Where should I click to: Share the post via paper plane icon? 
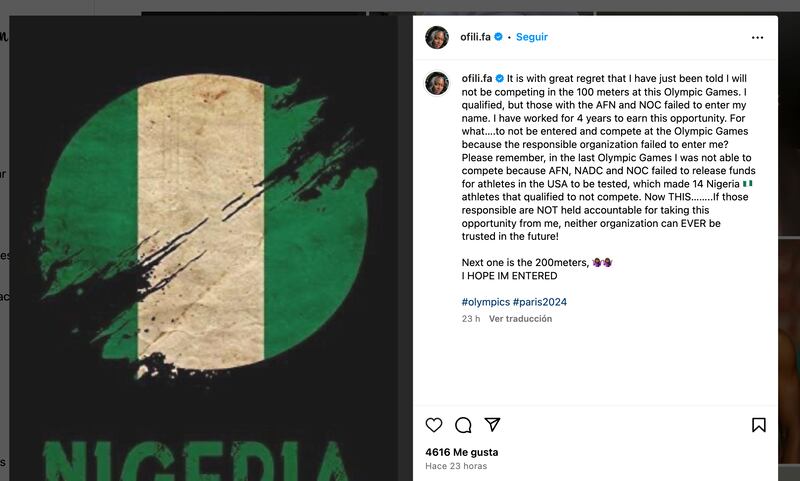492,425
